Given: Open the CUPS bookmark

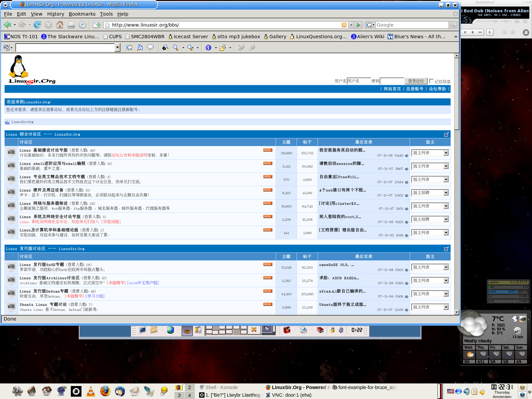Looking at the screenshot, I should [x=113, y=37].
